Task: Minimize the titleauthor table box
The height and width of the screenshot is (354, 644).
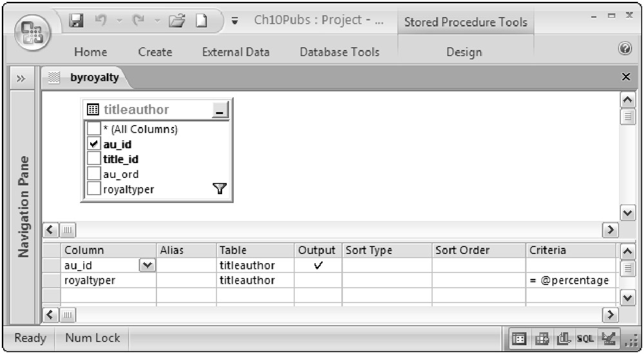Action: click(x=220, y=111)
